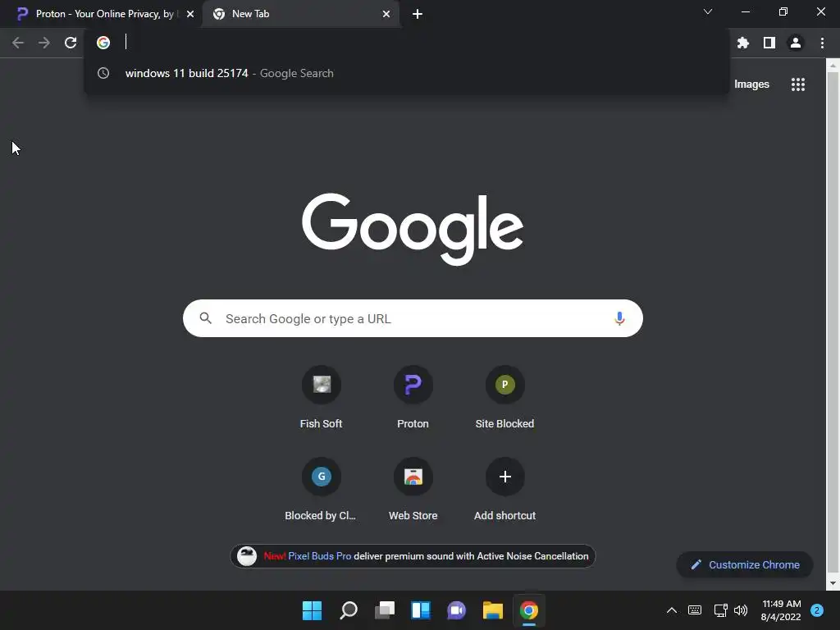The image size is (840, 630).
Task: Click the scrollbar up arrow
Action: point(833,66)
